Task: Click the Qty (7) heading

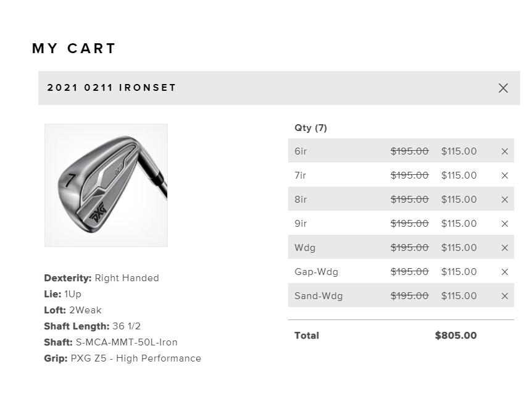Action: [x=310, y=128]
